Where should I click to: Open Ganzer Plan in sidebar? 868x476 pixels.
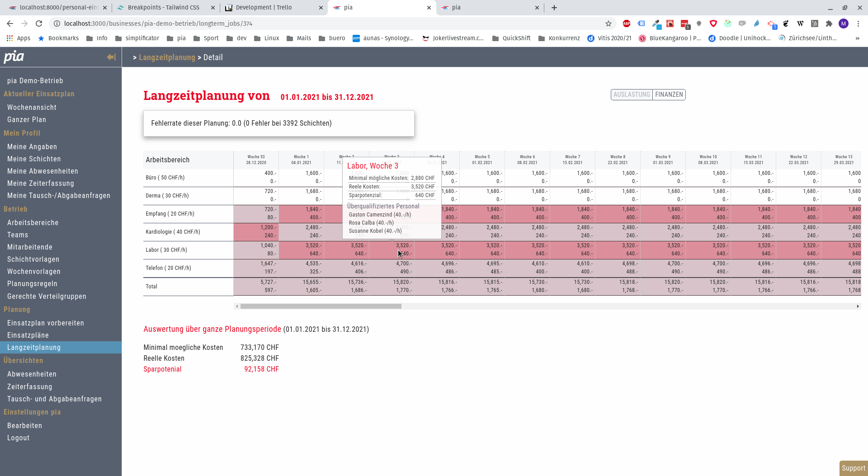coord(27,120)
